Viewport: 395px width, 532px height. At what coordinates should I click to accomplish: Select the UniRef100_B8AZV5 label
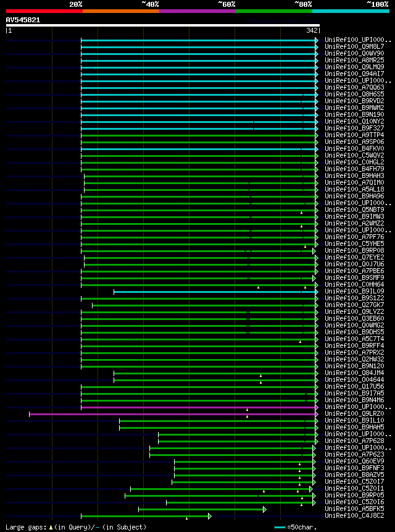(x=354, y=475)
